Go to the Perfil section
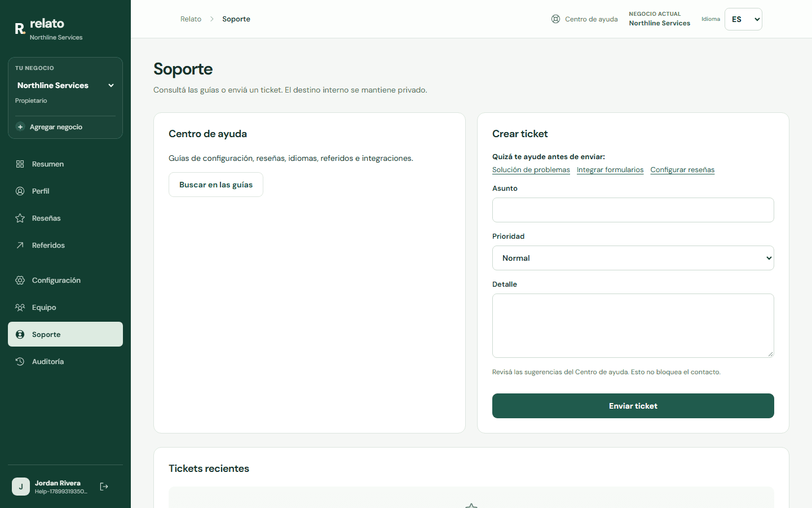Screen dimensions: 812x508 (65, 191)
